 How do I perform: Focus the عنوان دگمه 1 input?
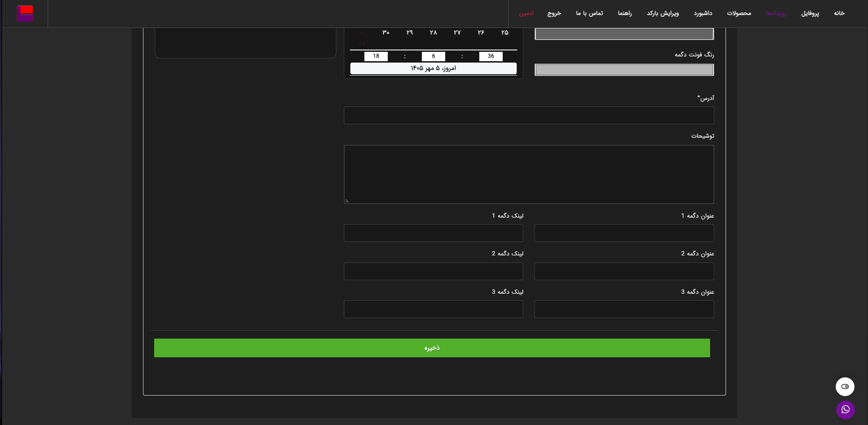point(624,233)
